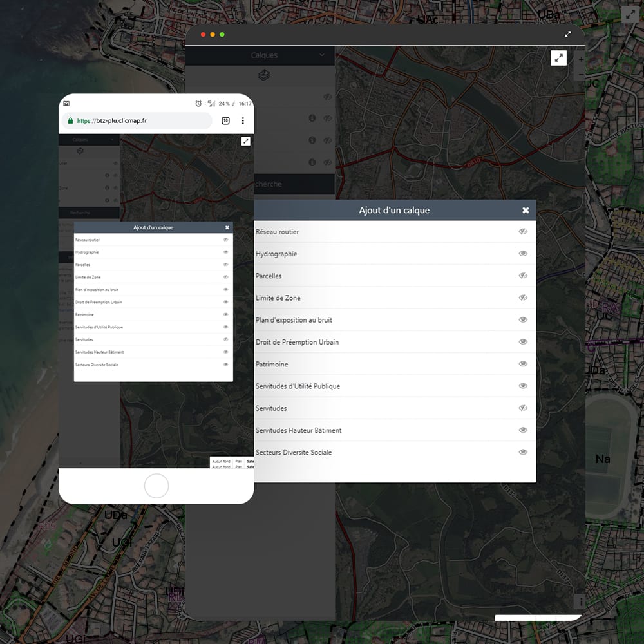Open Chrome three-dot menu on the phone
644x644 pixels.
243,120
